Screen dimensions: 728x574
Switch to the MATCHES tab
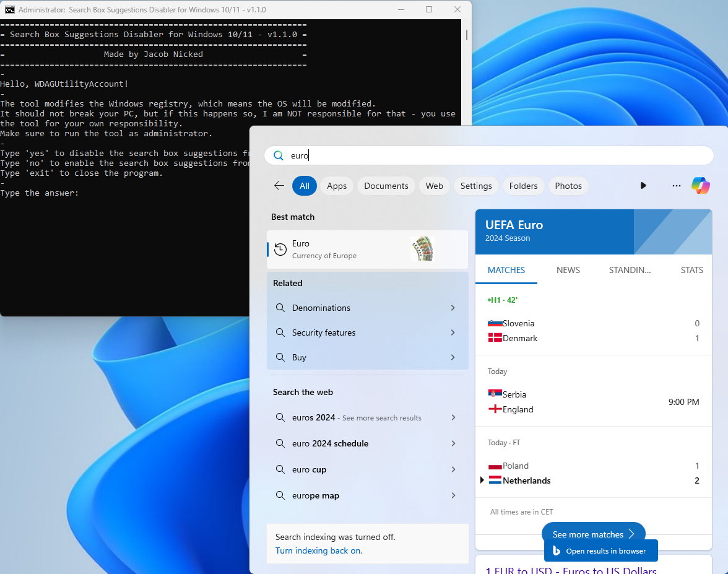tap(506, 270)
